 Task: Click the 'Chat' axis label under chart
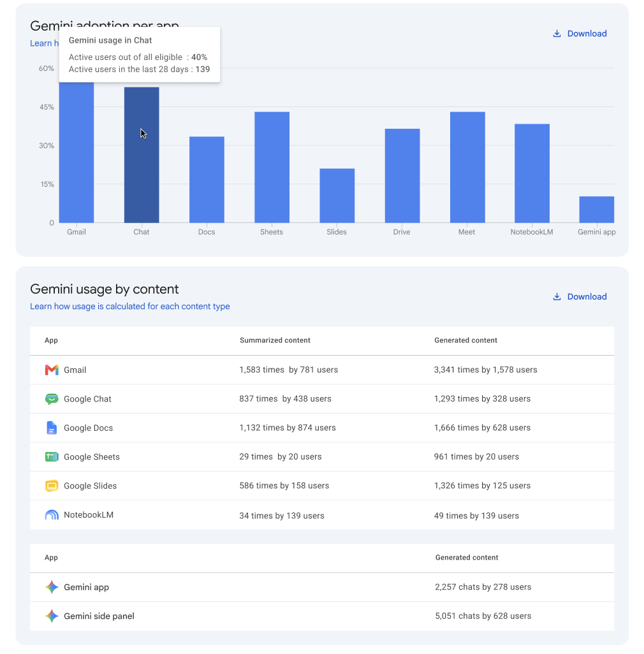(x=142, y=232)
